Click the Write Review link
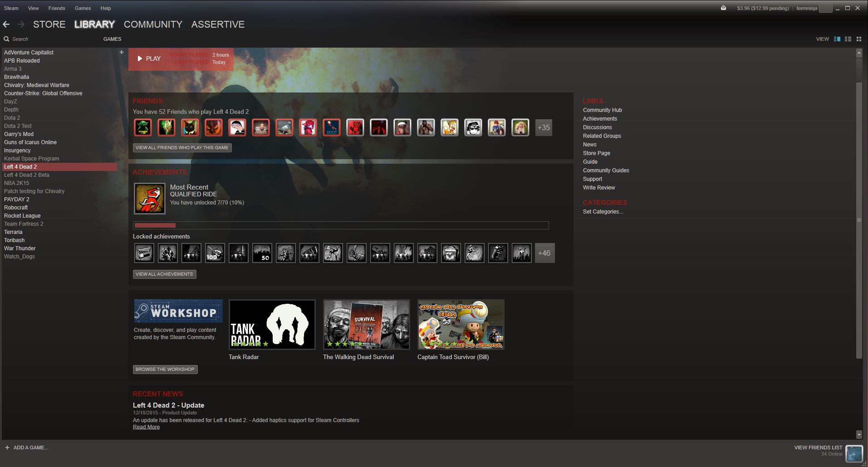Screen dimensions: 868x467 coord(599,188)
